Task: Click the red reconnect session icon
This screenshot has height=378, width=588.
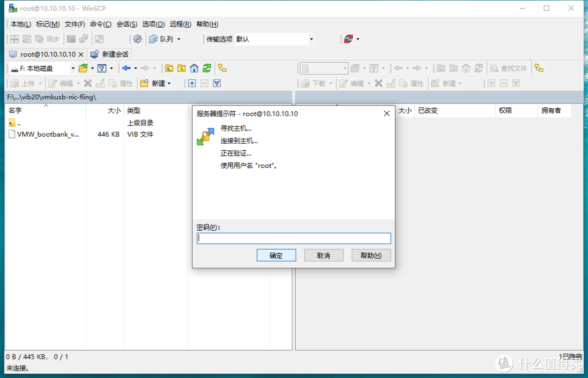Action: tap(348, 39)
